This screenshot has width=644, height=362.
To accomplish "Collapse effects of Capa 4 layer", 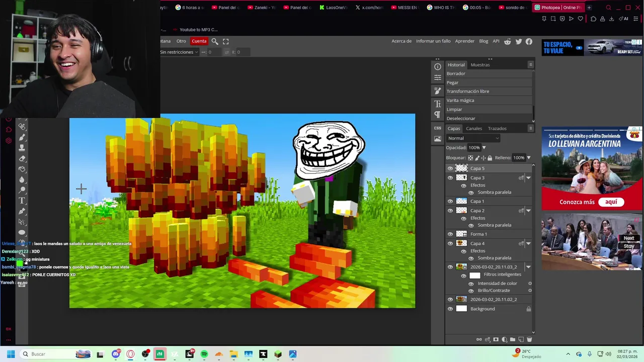I will pos(528,243).
